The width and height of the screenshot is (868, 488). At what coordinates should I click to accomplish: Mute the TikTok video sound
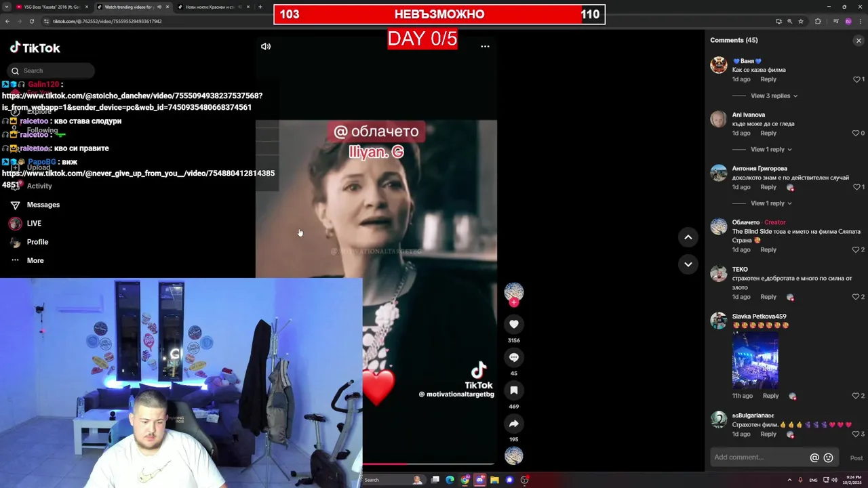[x=266, y=47]
